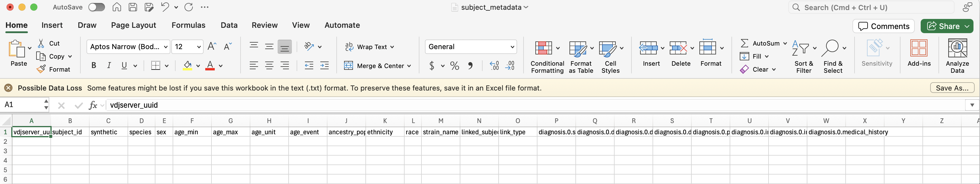The height and width of the screenshot is (184, 980).
Task: Align text right
Action: (284, 65)
